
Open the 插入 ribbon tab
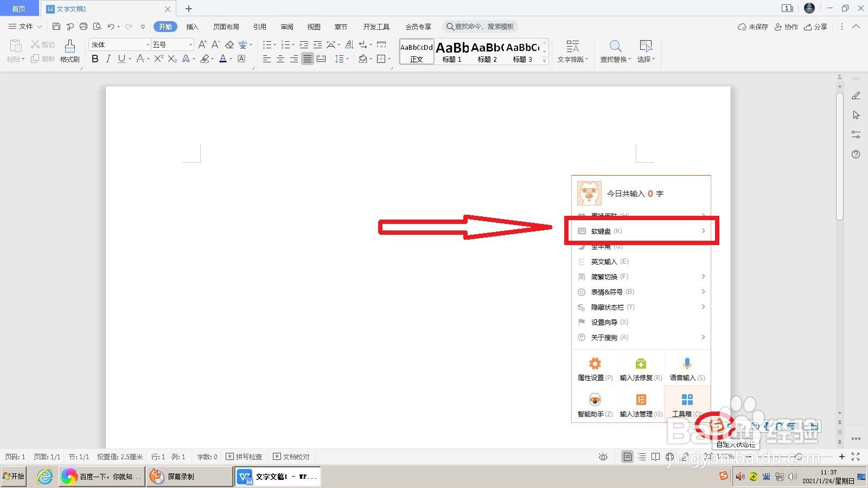pos(192,27)
